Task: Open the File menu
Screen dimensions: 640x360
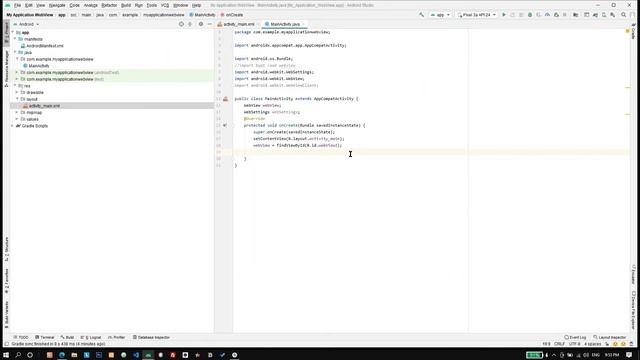Action: 17,5
